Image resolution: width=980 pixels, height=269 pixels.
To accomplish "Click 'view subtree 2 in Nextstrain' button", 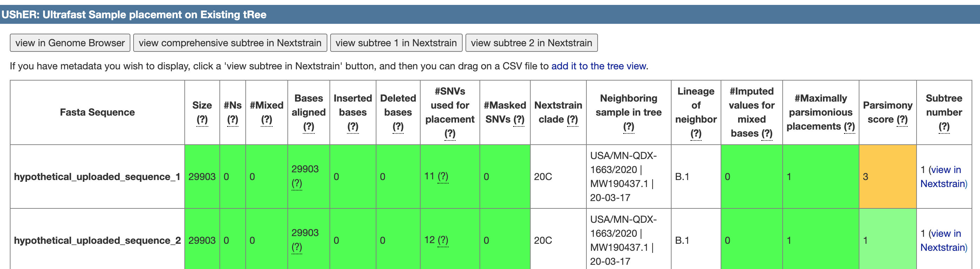I will 531,43.
